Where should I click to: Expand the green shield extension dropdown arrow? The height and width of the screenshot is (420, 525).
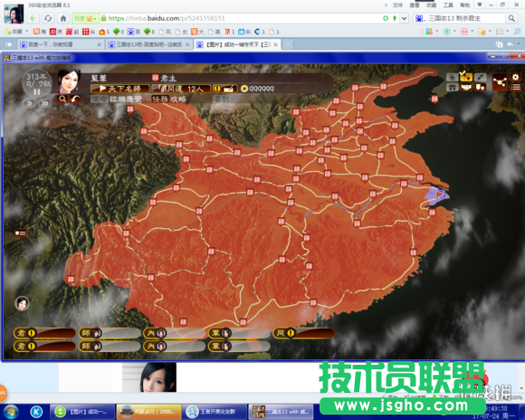click(x=454, y=32)
